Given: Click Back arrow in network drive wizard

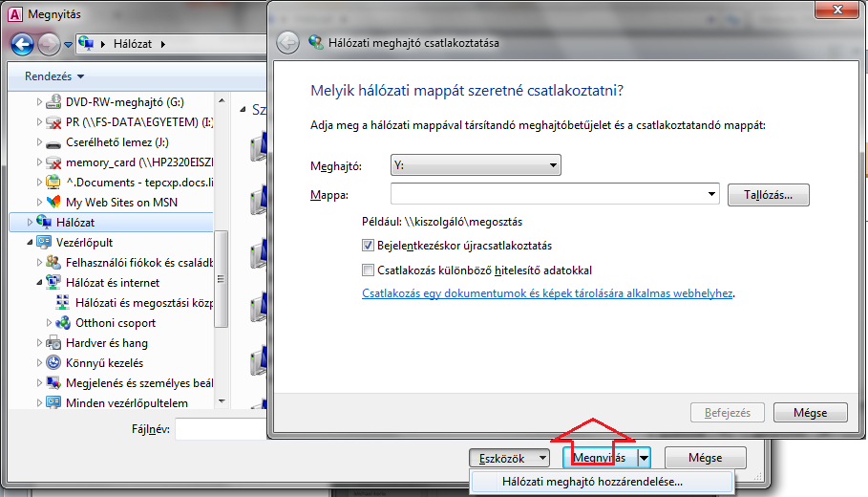Looking at the screenshot, I should click(x=287, y=43).
